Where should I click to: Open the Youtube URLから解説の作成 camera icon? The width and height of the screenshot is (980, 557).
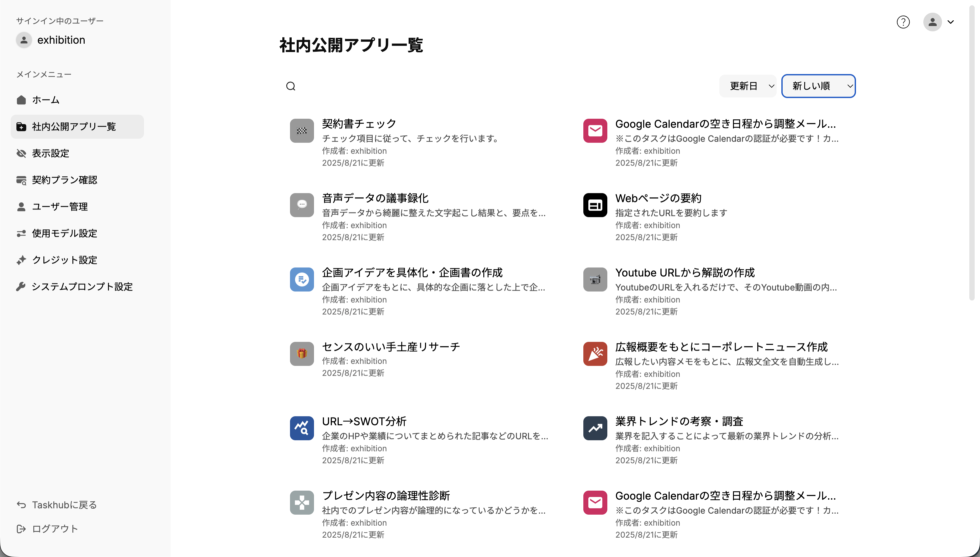coord(595,280)
